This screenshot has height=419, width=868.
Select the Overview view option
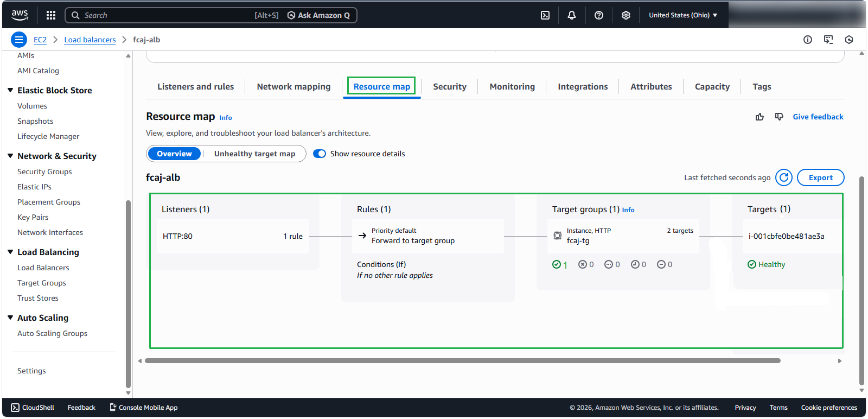pyautogui.click(x=174, y=154)
